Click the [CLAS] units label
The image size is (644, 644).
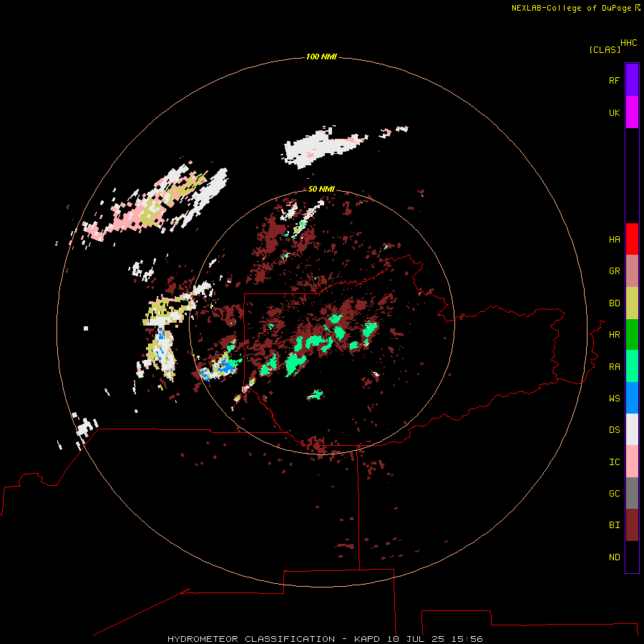point(604,49)
